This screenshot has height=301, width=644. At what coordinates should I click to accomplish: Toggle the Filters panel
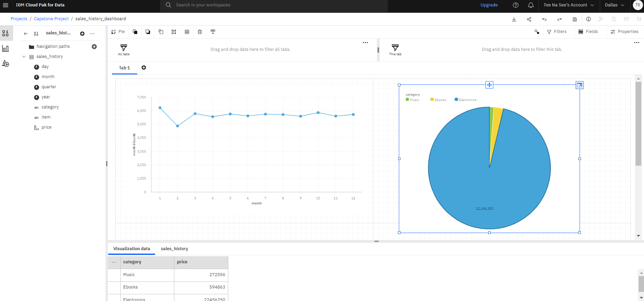557,32
